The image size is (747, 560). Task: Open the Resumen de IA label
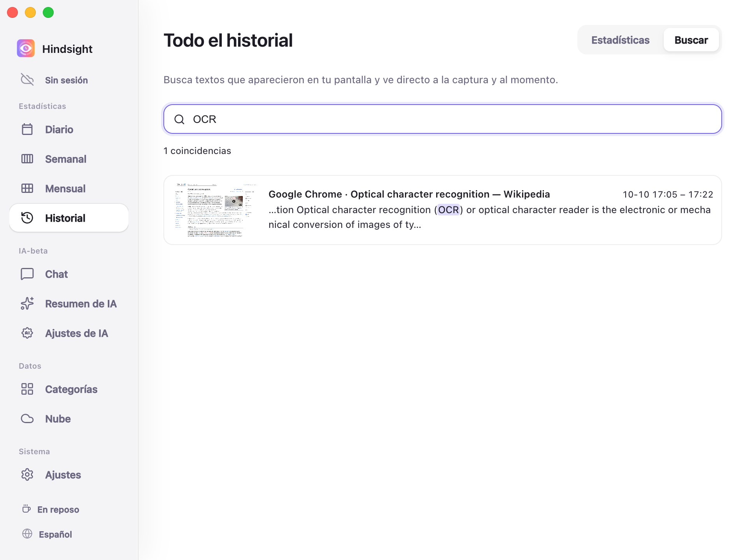81,304
